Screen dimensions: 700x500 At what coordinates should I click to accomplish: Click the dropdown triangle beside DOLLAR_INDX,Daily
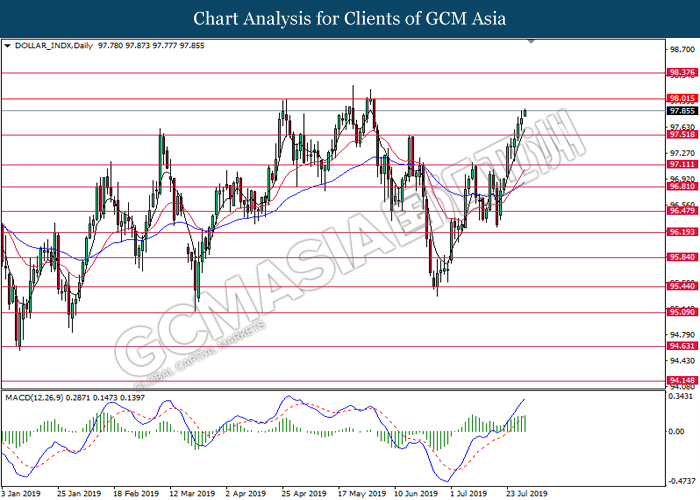[x=8, y=45]
